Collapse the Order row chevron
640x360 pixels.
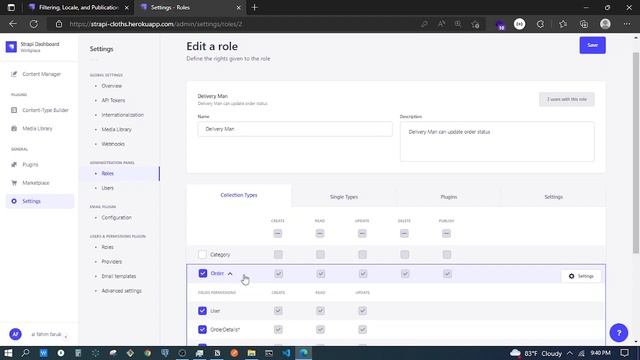pos(230,273)
